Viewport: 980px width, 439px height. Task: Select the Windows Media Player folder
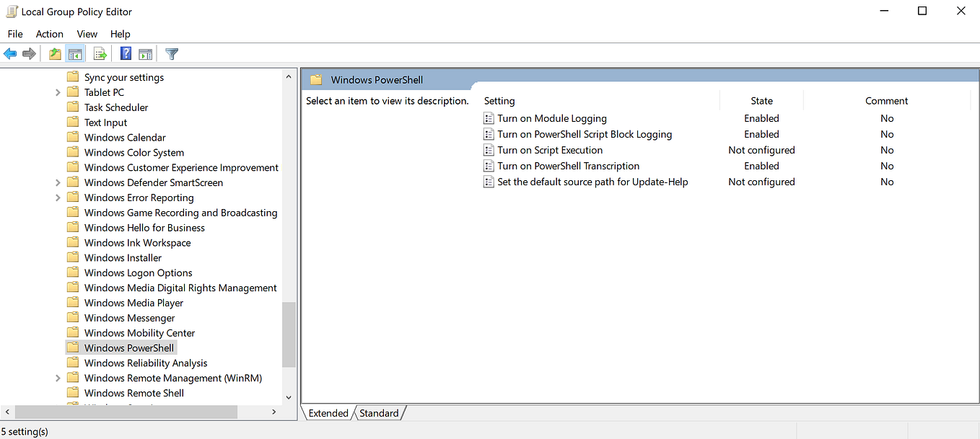133,303
